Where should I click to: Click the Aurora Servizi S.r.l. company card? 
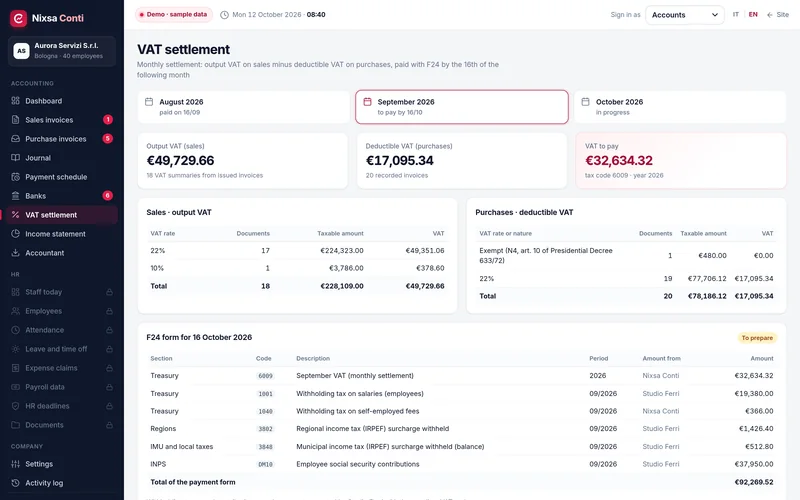(62, 51)
